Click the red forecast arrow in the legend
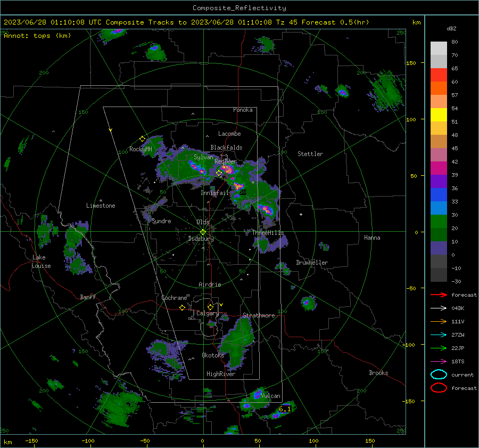479x448 pixels. [x=439, y=295]
